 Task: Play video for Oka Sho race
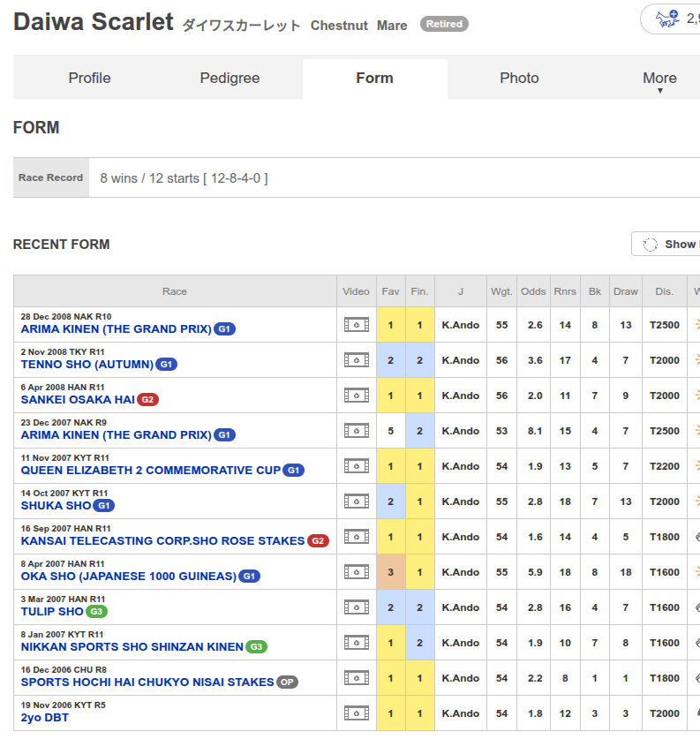click(x=356, y=572)
